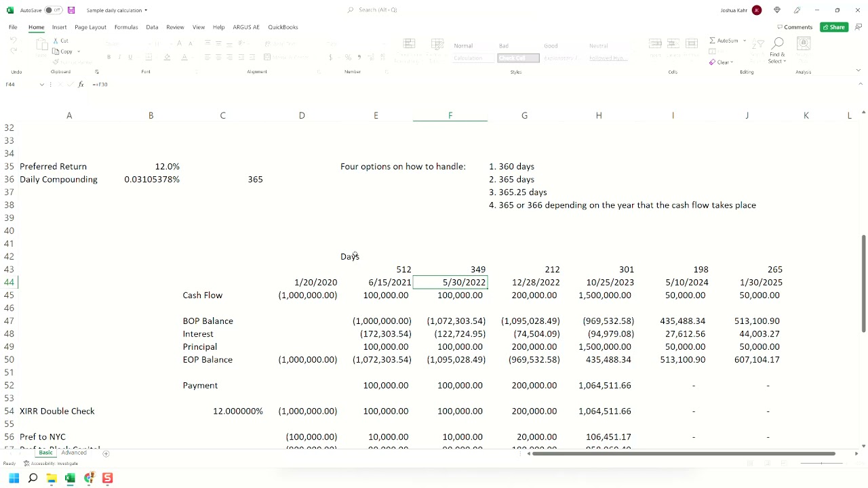Open the Formulas tab
The width and height of the screenshot is (868, 488).
[x=126, y=27]
